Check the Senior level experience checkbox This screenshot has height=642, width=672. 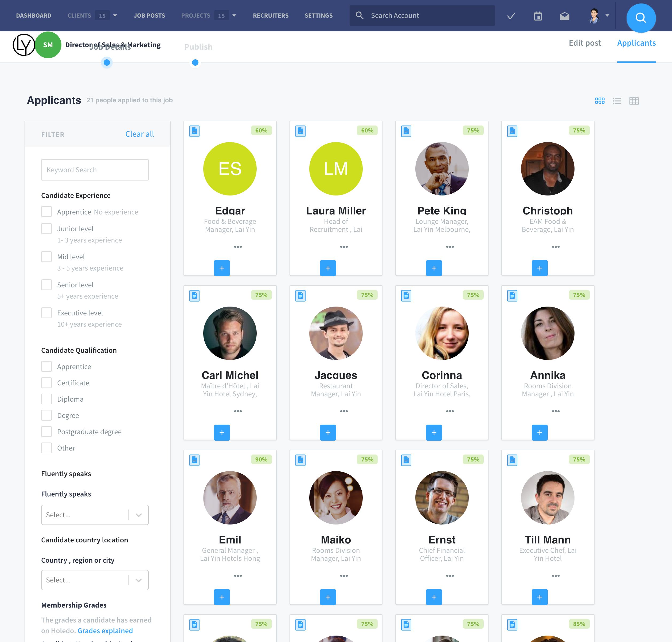46,285
